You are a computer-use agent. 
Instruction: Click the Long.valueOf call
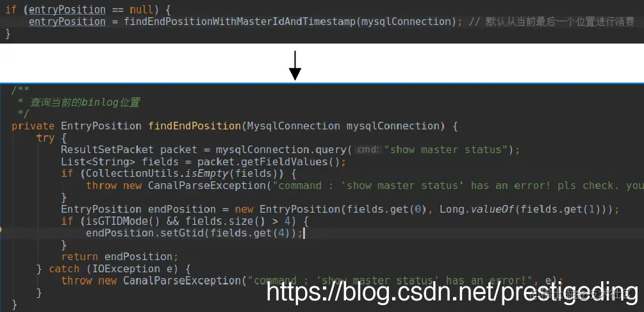[477, 209]
